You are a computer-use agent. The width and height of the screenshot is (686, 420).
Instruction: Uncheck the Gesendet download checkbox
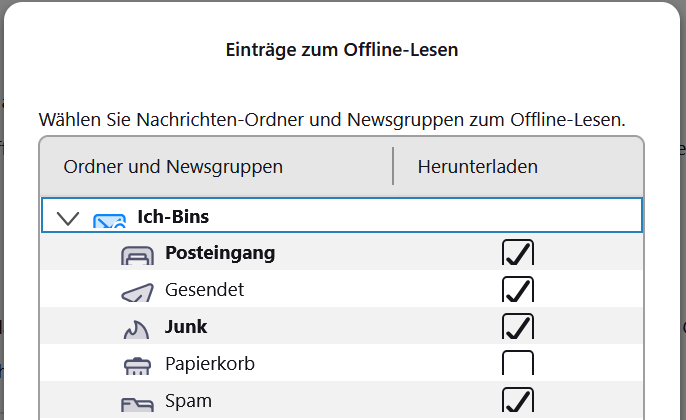pyautogui.click(x=518, y=291)
